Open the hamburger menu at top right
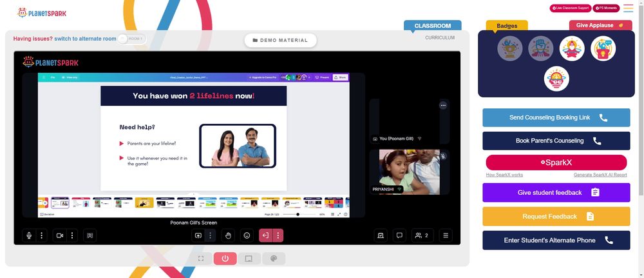 (629, 8)
